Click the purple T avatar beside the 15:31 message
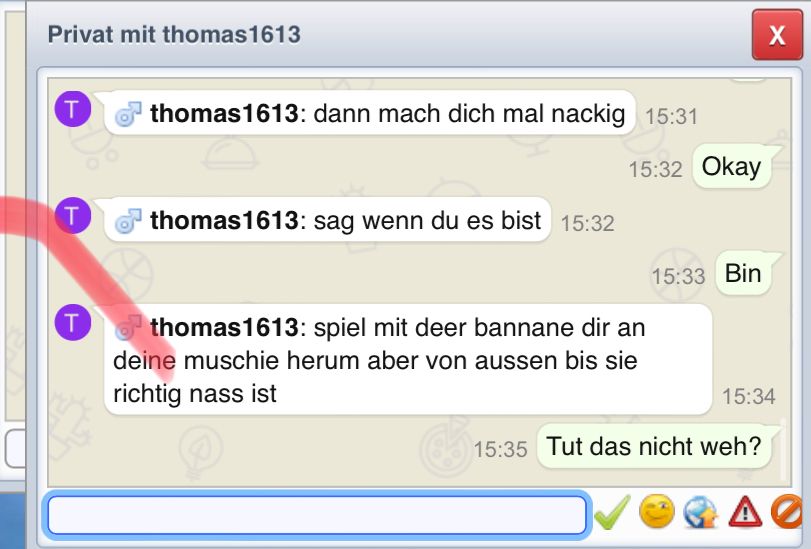Image resolution: width=811 pixels, height=549 pixels. [73, 109]
